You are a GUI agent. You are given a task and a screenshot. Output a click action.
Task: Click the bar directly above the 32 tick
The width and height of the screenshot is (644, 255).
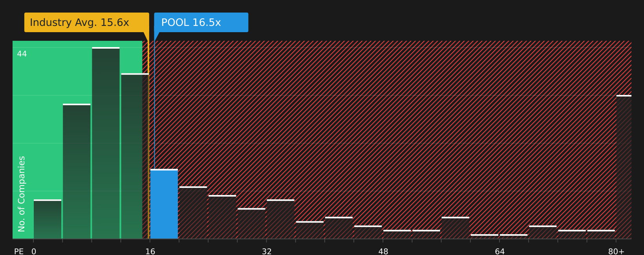pyautogui.click(x=280, y=219)
